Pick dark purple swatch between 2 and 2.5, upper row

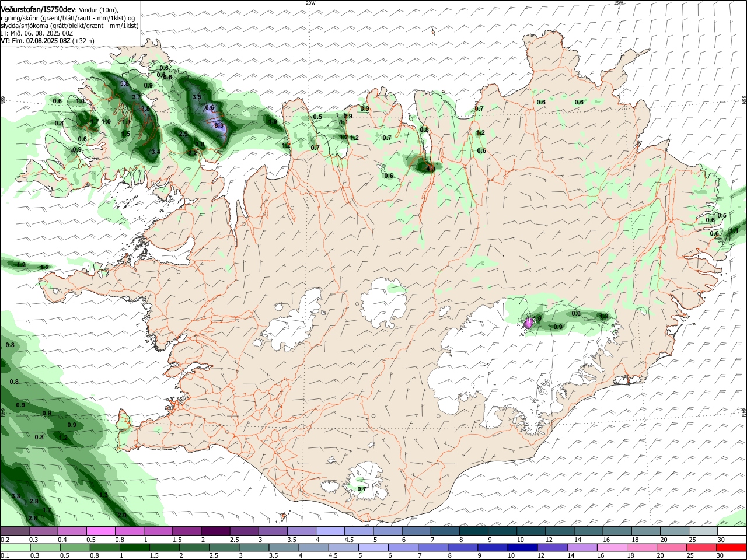point(215,531)
